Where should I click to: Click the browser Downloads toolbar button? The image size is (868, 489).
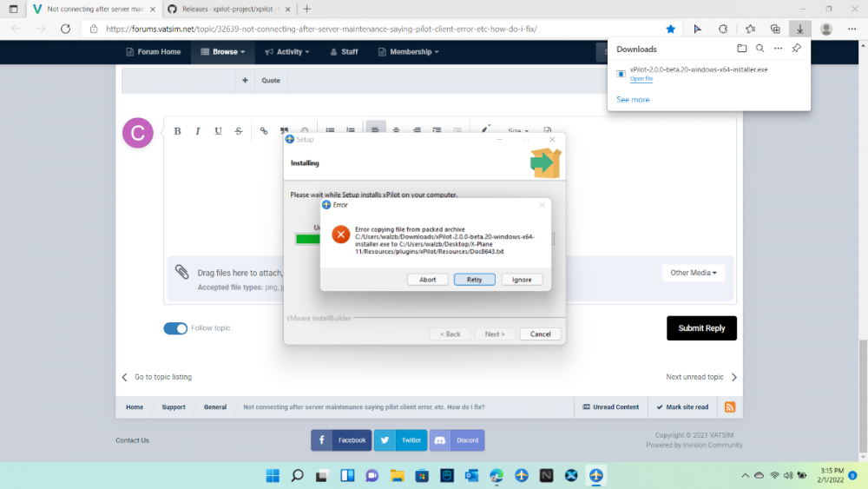click(x=800, y=29)
